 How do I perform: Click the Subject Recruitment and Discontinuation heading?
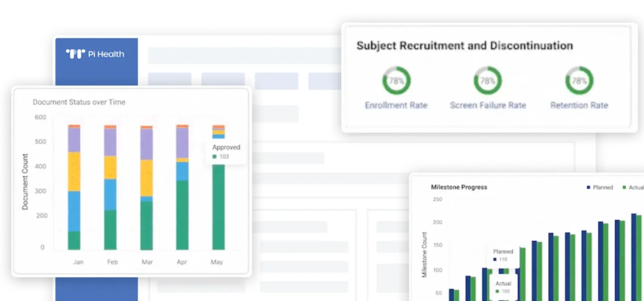click(465, 46)
